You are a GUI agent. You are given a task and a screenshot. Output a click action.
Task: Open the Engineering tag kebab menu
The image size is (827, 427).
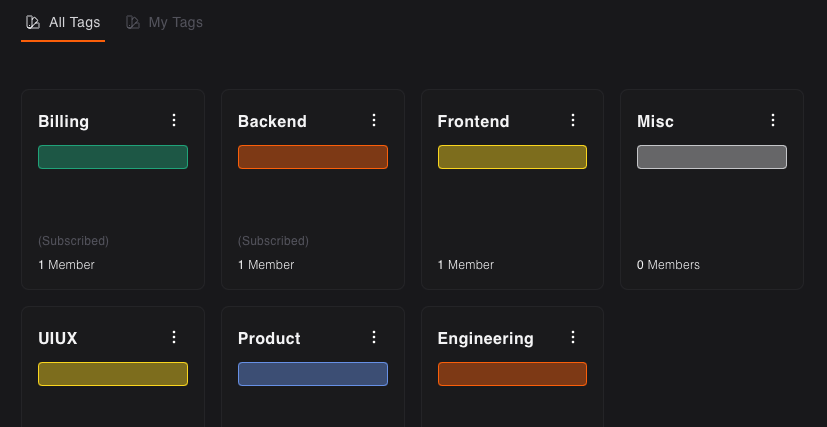coord(573,337)
